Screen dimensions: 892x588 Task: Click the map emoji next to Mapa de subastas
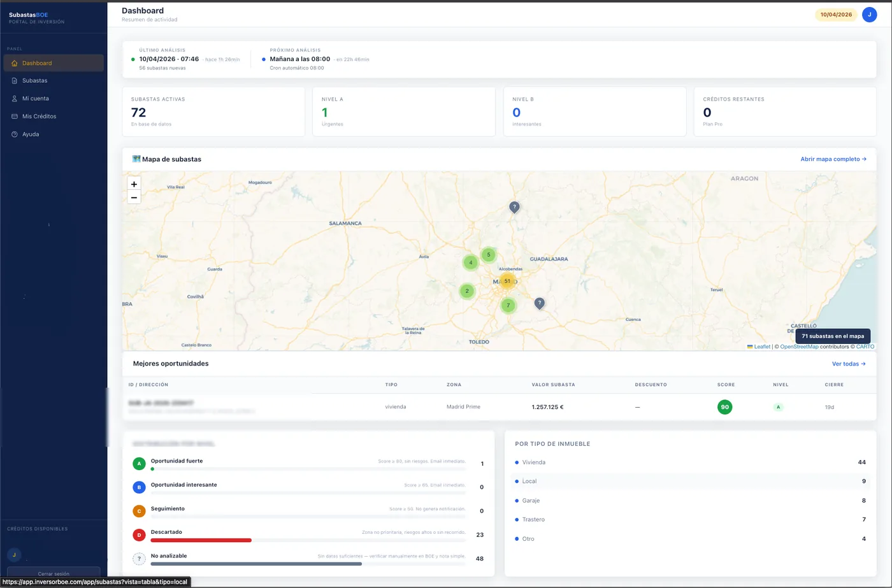[x=136, y=159]
